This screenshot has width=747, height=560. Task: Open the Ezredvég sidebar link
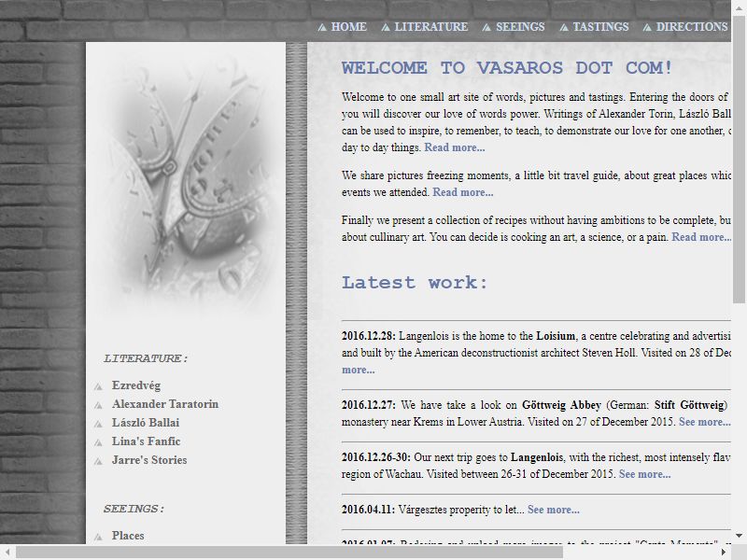pyautogui.click(x=136, y=385)
